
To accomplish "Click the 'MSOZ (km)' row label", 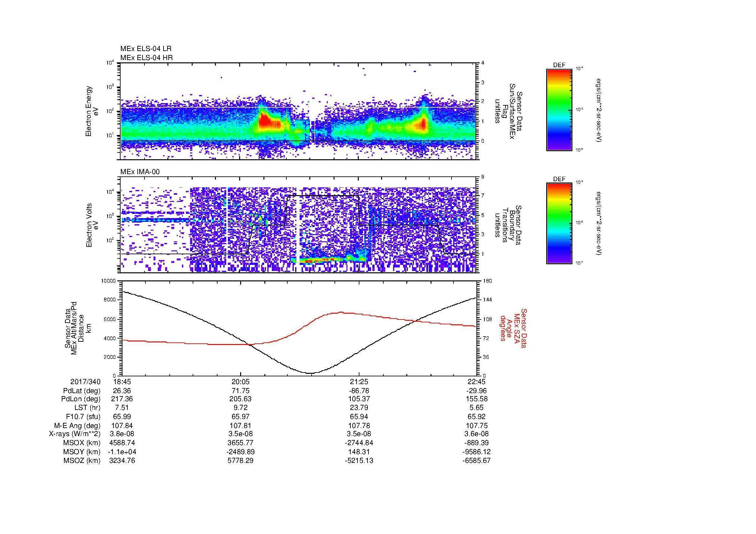I will [x=82, y=461].
